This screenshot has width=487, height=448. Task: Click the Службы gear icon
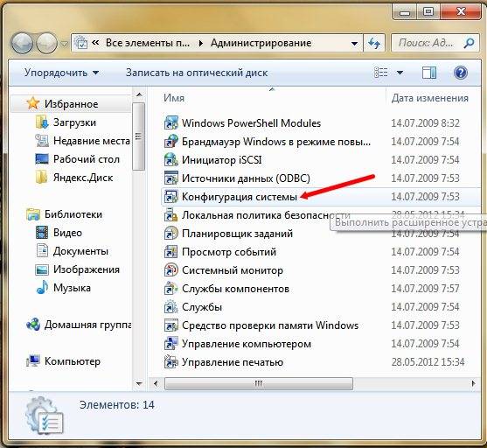(170, 307)
